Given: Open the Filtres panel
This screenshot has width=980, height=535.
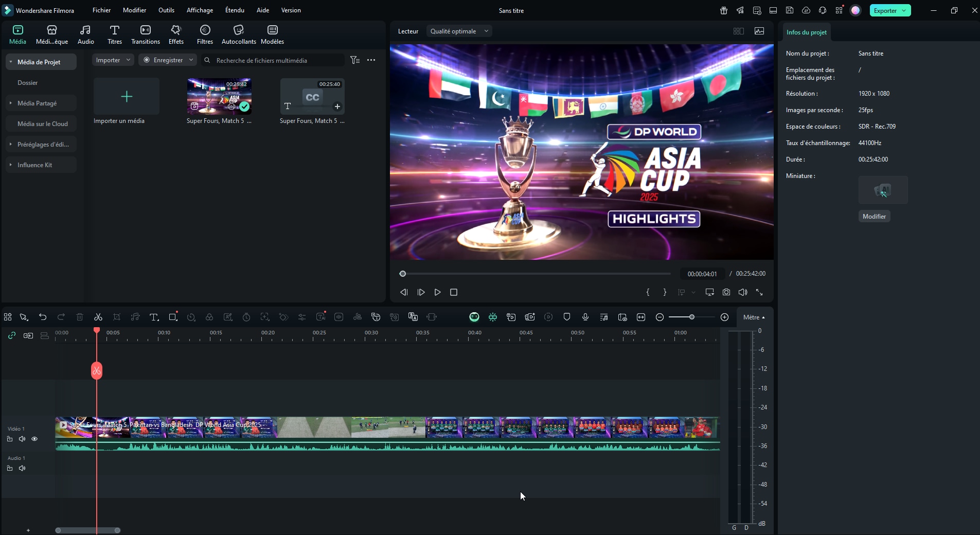Looking at the screenshot, I should [x=205, y=34].
